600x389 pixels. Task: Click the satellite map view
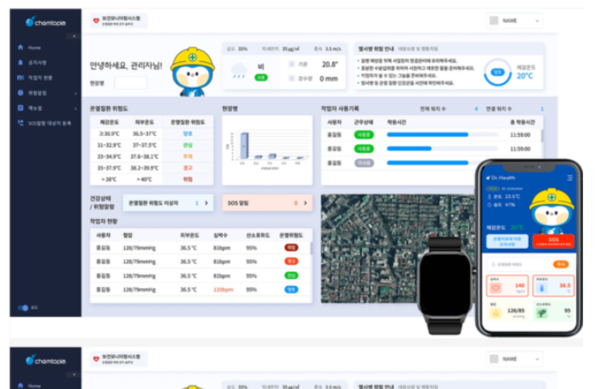(x=398, y=249)
